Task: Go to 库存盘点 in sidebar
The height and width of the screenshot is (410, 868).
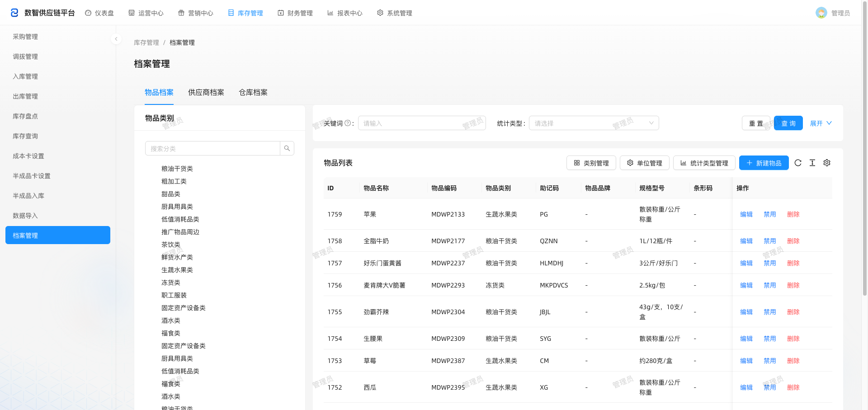Action: 58,116
